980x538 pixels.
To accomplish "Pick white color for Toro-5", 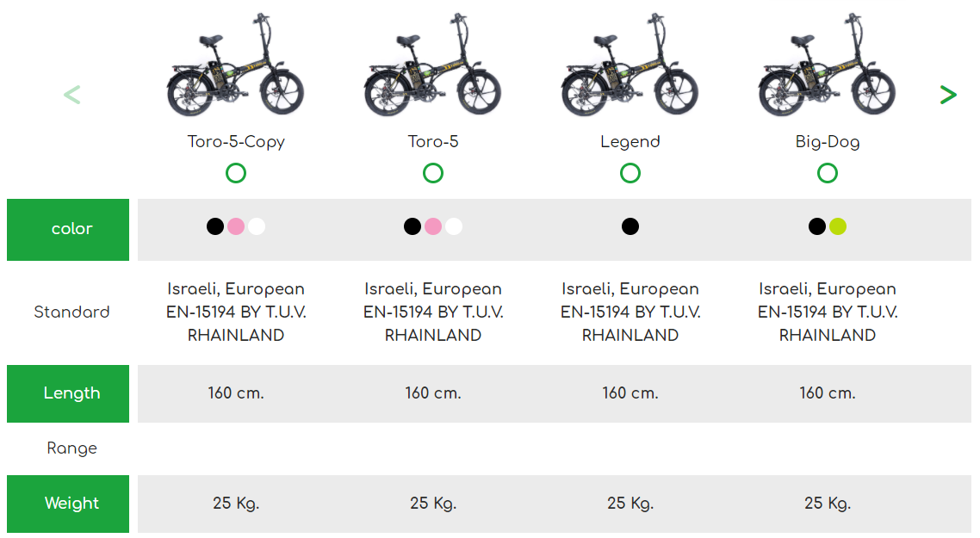I will (454, 226).
